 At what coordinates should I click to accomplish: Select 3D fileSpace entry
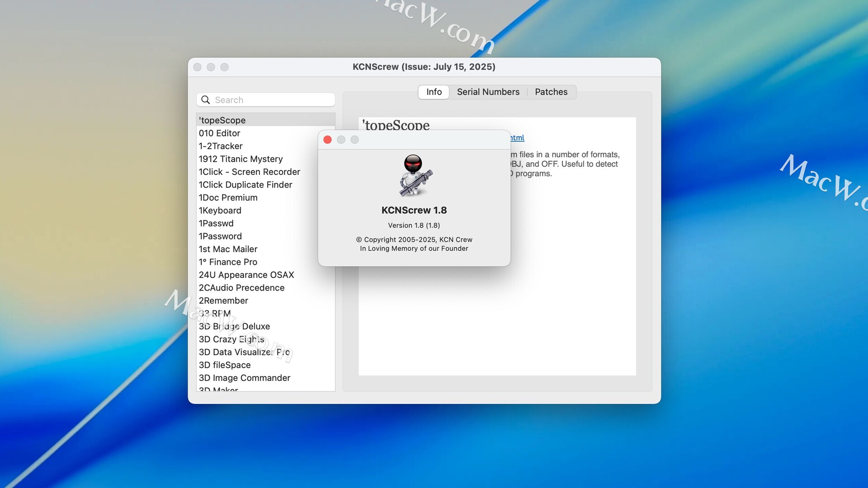(266, 365)
